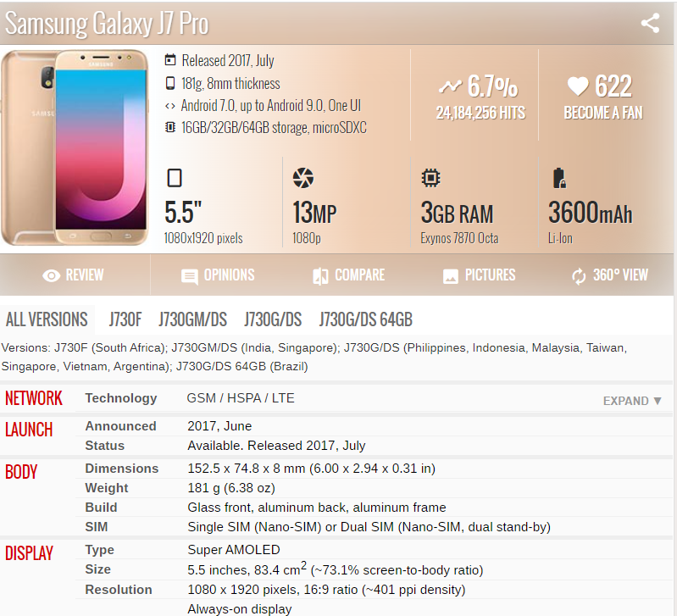Expand the Network specifications section
This screenshot has width=677, height=616.
coord(632,401)
